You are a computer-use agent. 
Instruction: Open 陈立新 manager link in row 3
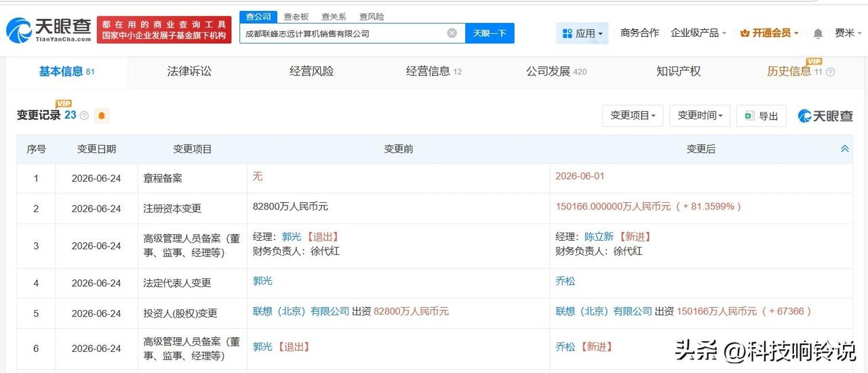(599, 237)
